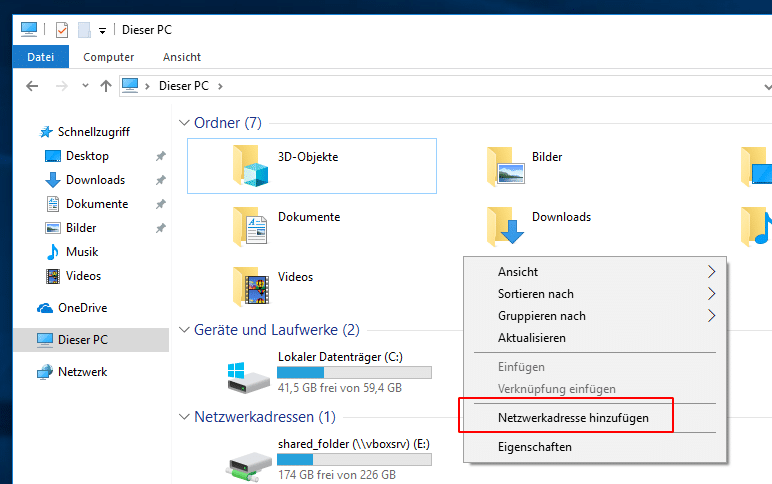Click the back arrow navigation button
The height and width of the screenshot is (484, 772).
point(32,86)
